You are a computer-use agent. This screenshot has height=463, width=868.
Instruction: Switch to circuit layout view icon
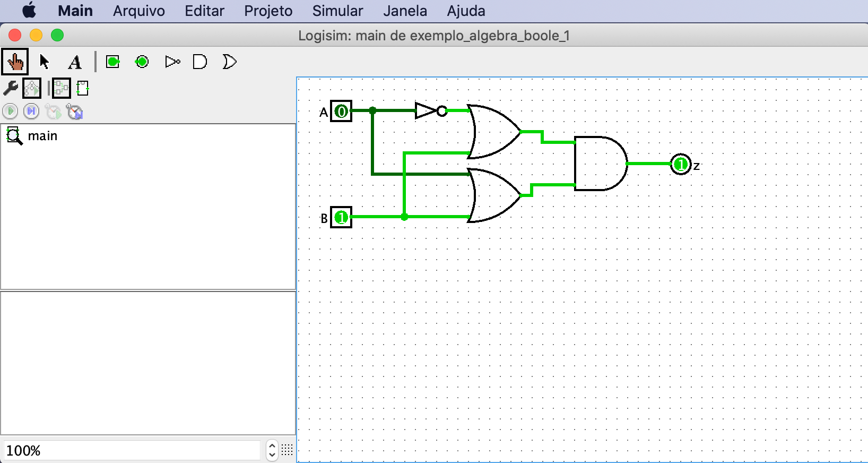click(x=61, y=88)
